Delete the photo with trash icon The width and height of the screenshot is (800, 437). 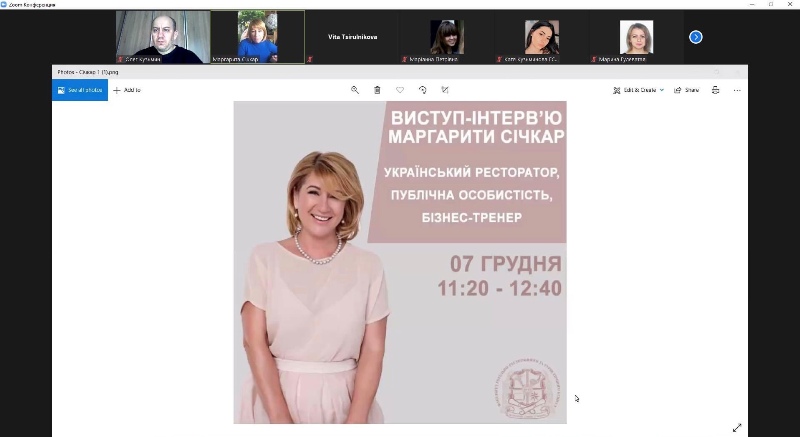377,90
